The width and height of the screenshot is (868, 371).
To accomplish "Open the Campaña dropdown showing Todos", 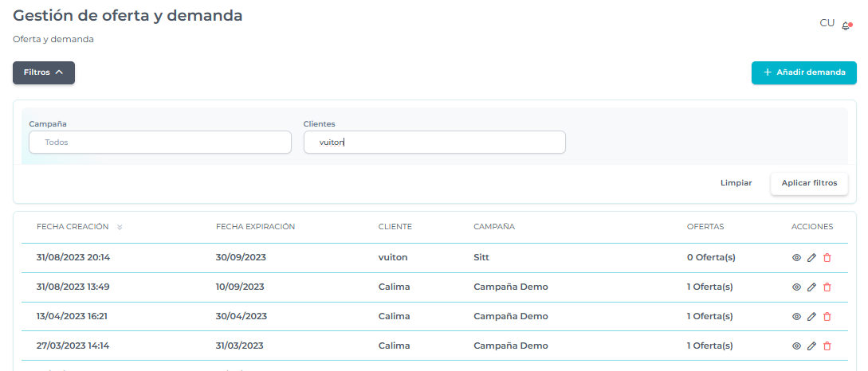I will click(x=160, y=143).
